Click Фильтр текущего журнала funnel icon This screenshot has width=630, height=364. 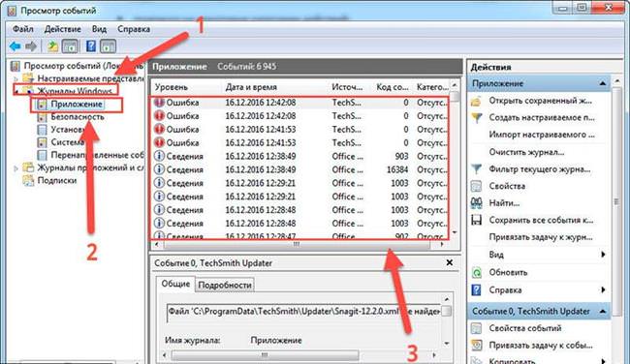click(477, 169)
